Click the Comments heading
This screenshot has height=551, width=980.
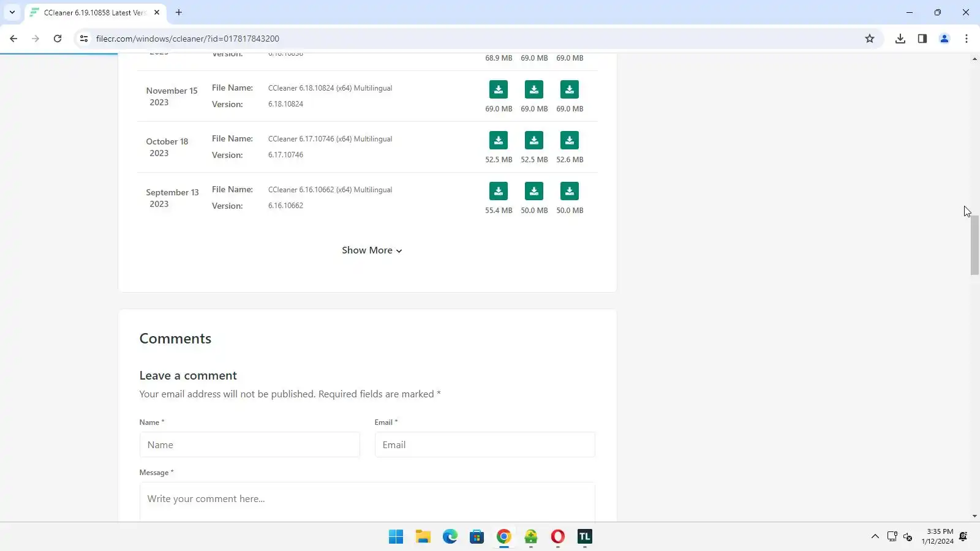click(175, 339)
